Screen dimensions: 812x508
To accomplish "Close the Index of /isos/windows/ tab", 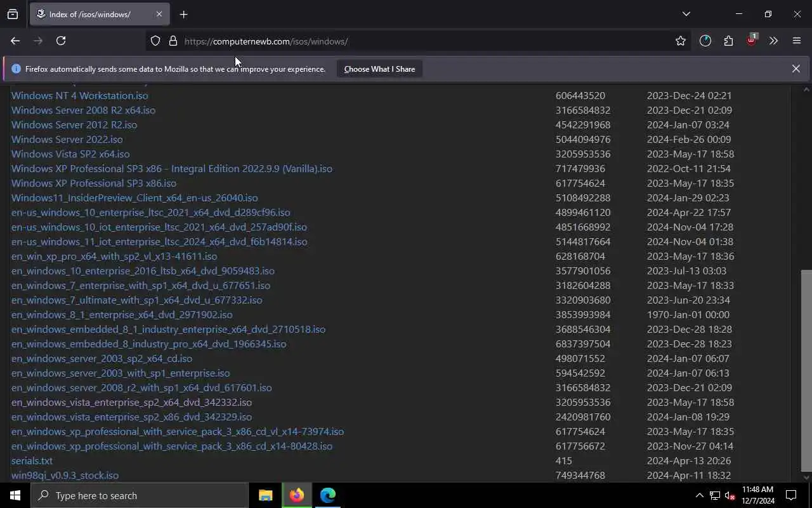I will (159, 14).
